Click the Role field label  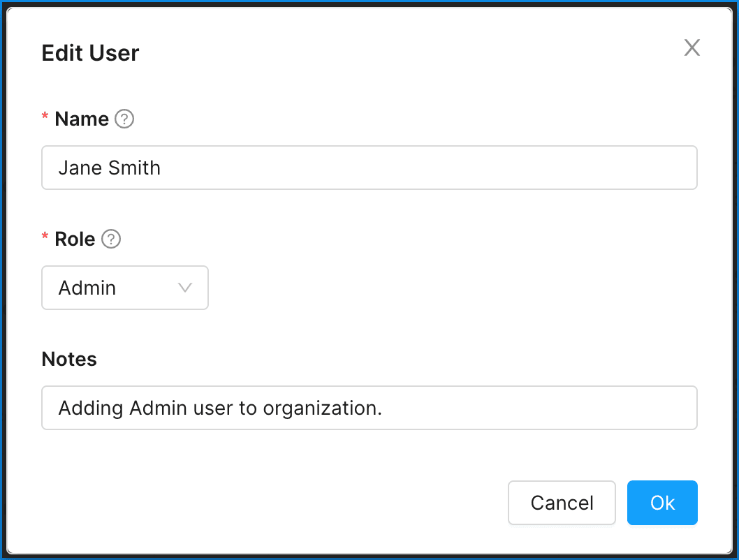click(75, 240)
